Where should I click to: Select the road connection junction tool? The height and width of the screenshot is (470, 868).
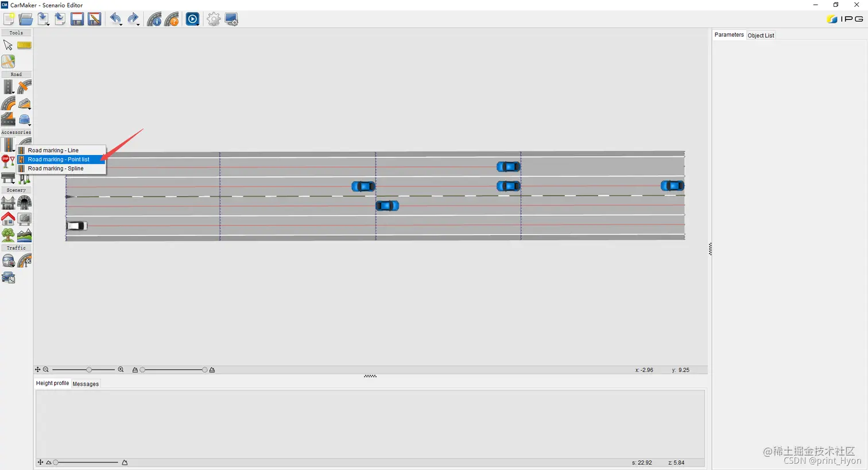[x=24, y=87]
